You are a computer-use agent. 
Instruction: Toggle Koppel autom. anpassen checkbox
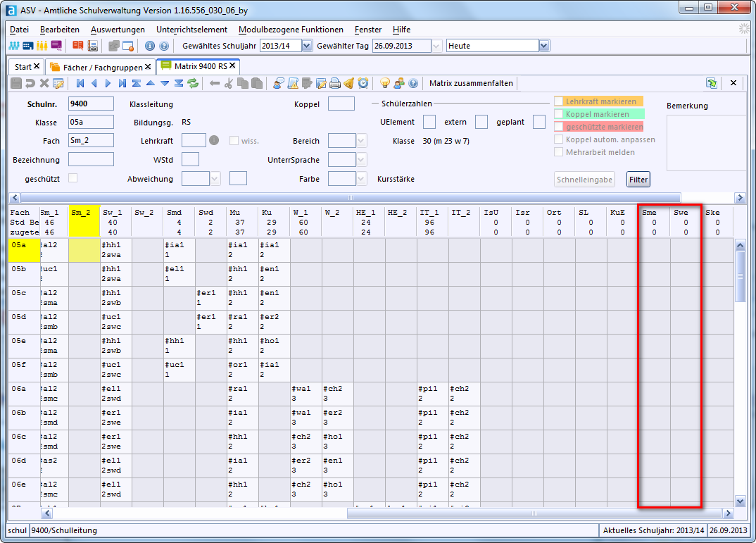(559, 139)
